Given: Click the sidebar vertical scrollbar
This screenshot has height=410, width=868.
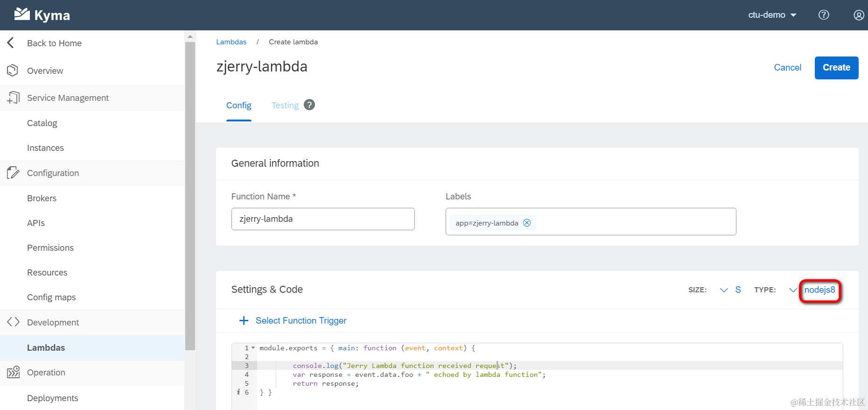Looking at the screenshot, I should click(x=190, y=196).
